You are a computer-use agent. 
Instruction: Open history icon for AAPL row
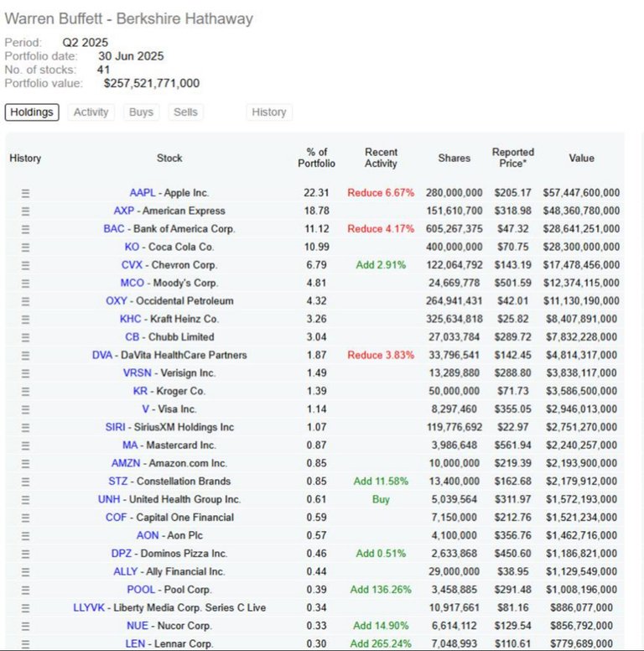point(25,193)
